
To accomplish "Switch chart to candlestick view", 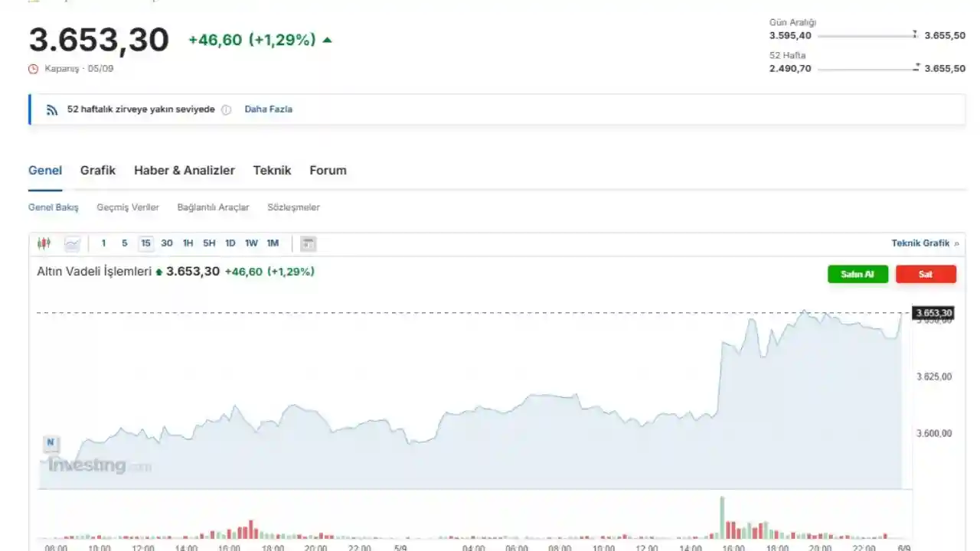I will 44,243.
